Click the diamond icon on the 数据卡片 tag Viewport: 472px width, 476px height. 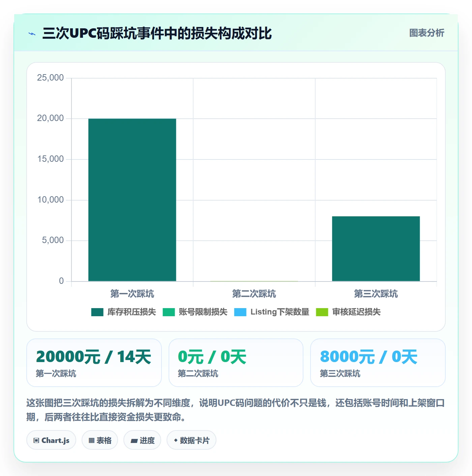(x=176, y=440)
